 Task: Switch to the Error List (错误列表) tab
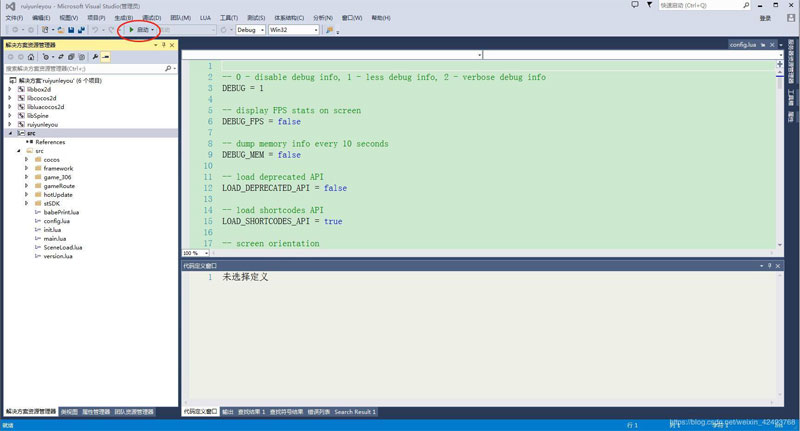[318, 412]
